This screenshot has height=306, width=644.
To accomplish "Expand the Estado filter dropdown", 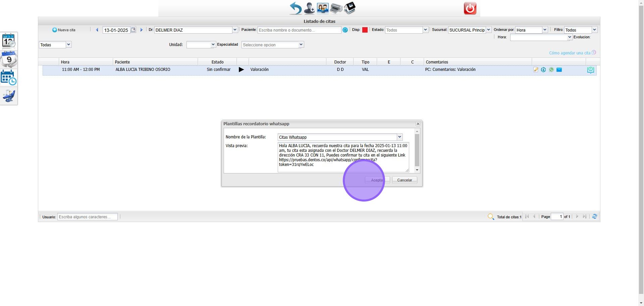I will coord(425,30).
